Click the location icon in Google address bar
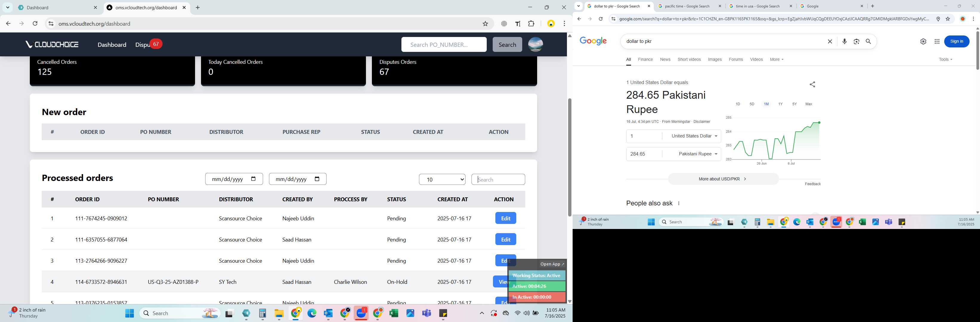Viewport: 980px width, 322px height. (x=938, y=18)
